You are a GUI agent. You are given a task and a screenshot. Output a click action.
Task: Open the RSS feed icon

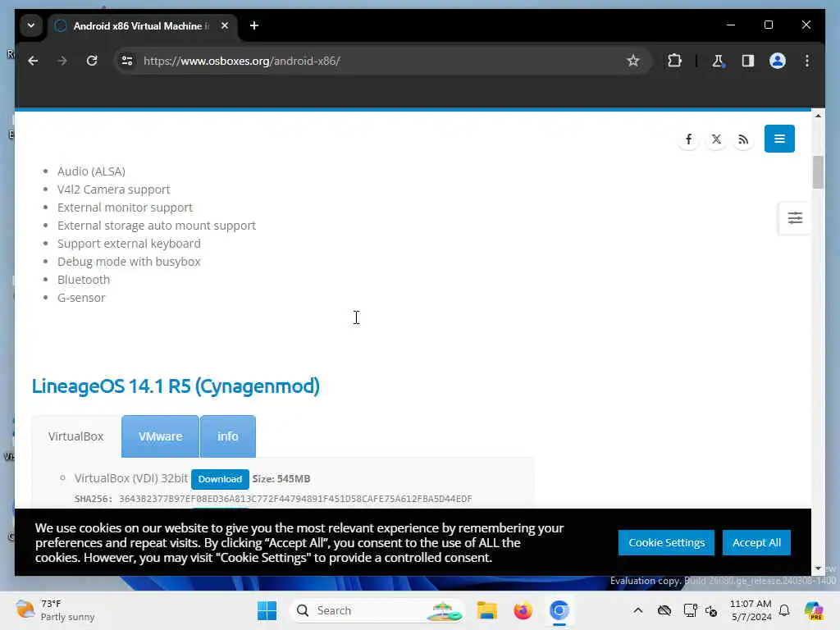click(743, 139)
